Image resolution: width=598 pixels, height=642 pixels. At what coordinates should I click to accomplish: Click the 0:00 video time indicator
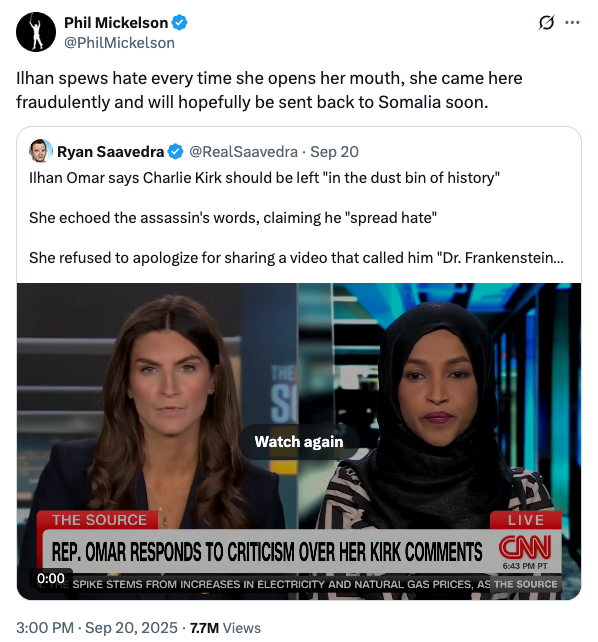51,578
